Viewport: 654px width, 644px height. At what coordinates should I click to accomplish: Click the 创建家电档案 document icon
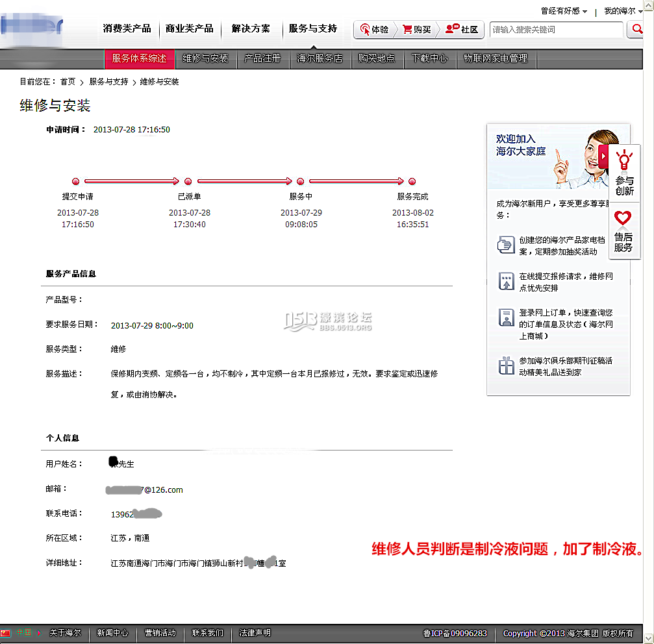(506, 245)
